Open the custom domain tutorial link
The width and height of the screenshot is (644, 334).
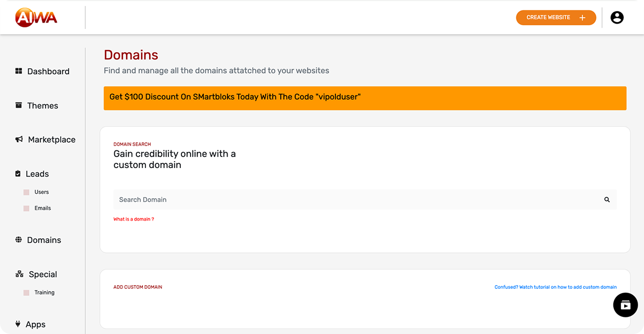point(555,287)
